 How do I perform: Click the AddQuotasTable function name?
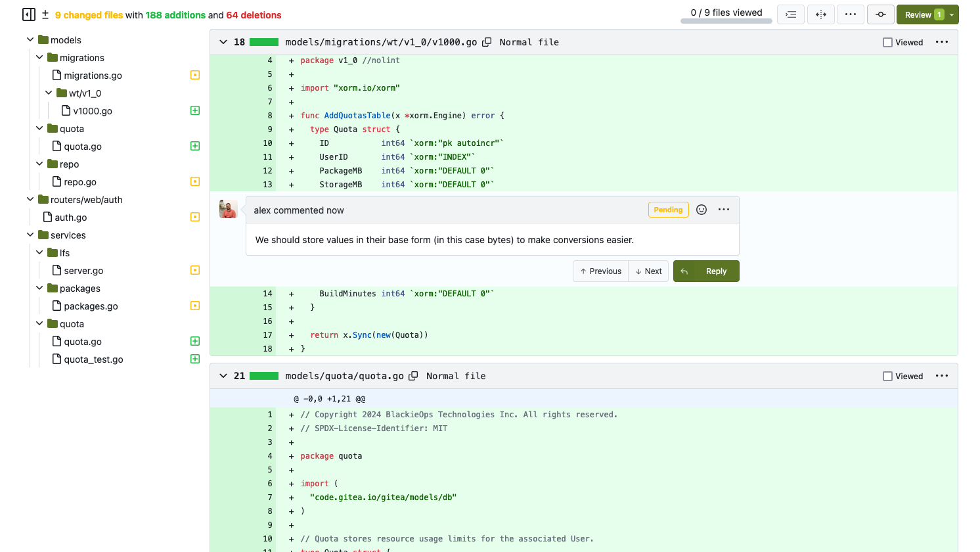(x=357, y=116)
